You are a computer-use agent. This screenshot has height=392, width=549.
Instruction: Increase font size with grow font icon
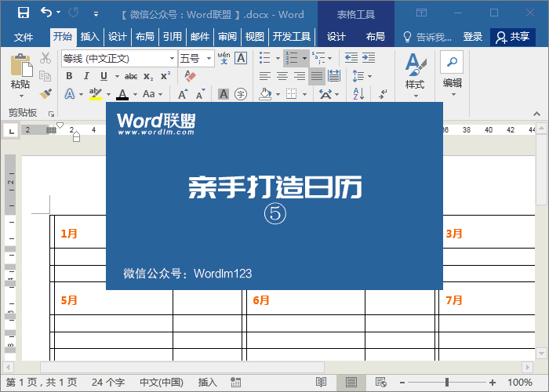pyautogui.click(x=183, y=94)
